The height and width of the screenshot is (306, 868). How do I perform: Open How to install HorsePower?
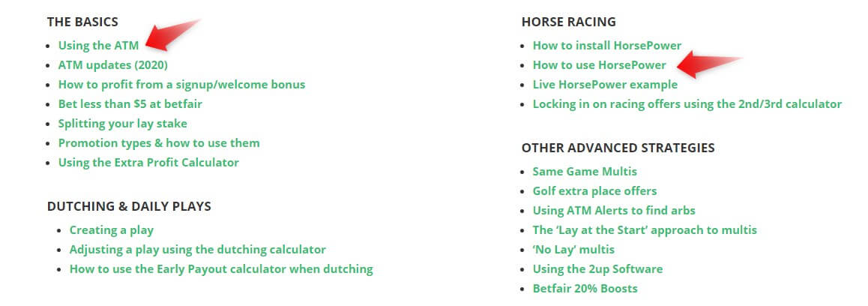(x=606, y=46)
